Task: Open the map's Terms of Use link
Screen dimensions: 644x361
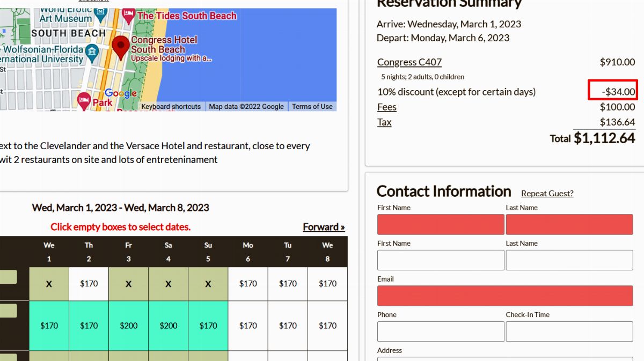Action: (312, 106)
